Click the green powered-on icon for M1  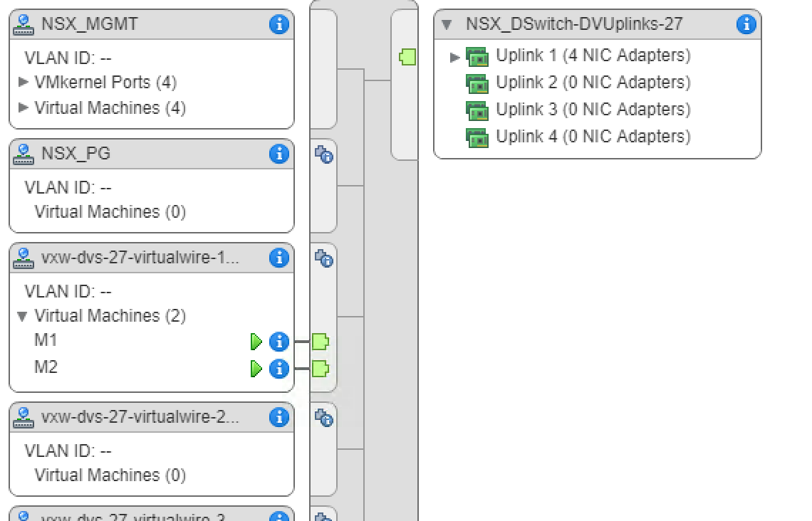(256, 342)
